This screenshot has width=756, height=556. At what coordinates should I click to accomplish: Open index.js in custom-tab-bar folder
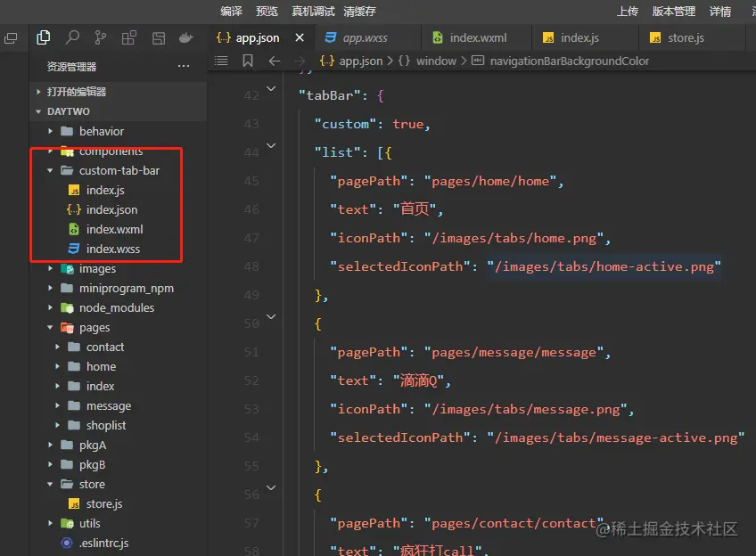coord(118,190)
